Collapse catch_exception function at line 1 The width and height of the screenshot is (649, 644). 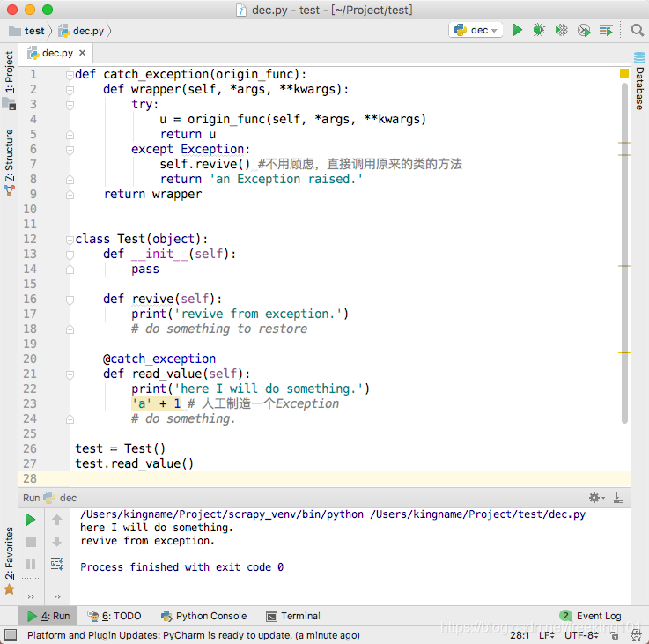[70, 75]
